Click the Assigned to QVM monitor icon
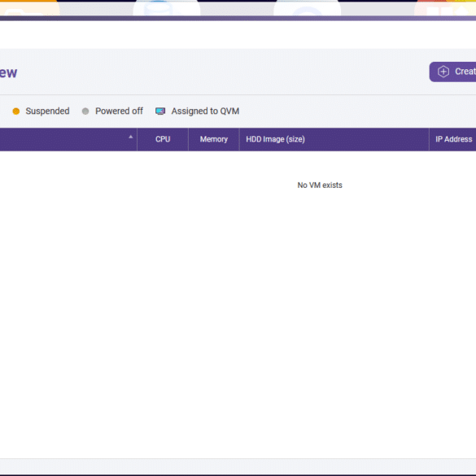This screenshot has height=476, width=476. pyautogui.click(x=160, y=111)
